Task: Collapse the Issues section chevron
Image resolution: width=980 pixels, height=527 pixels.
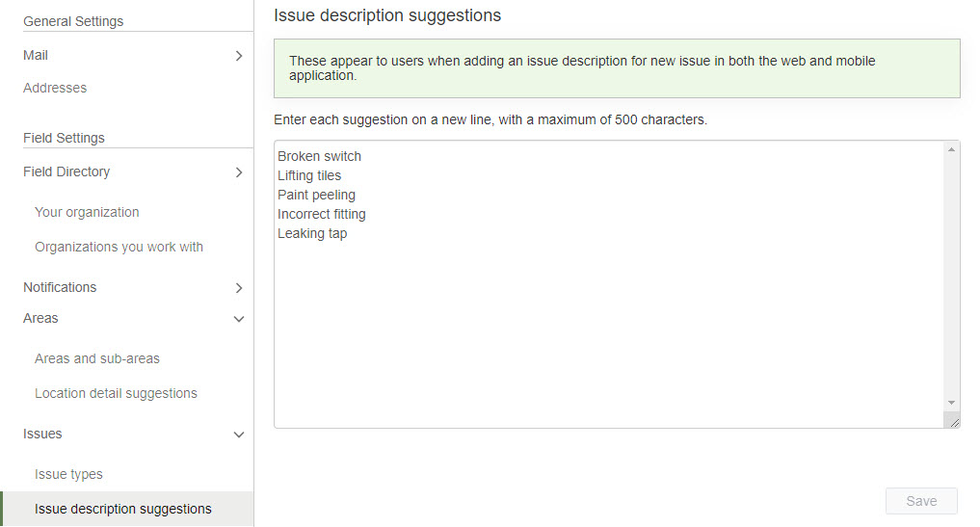Action: click(239, 435)
